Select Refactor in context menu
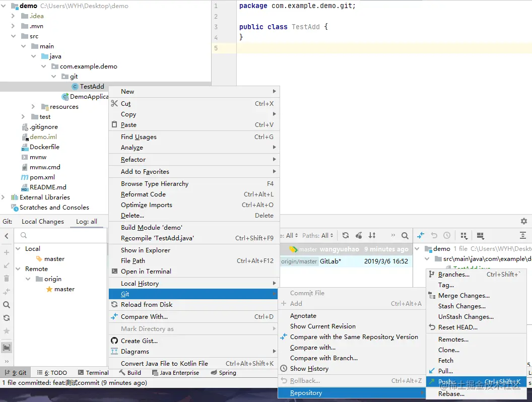The image size is (532, 402). pyautogui.click(x=194, y=160)
